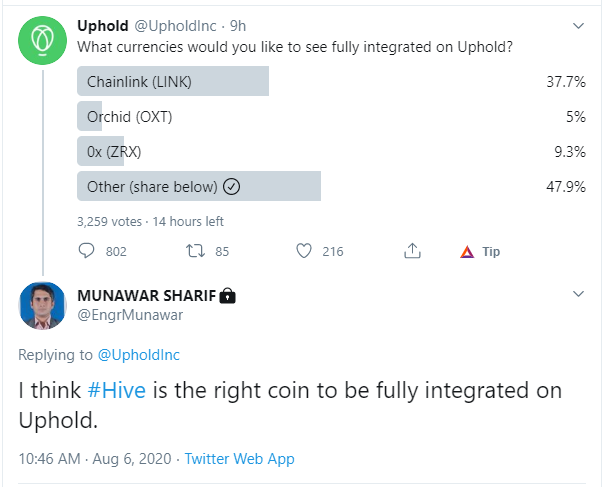The image size is (603, 487).
Task: Click the padlock icon beside MUNAWAR SHARIF
Action: click(227, 296)
